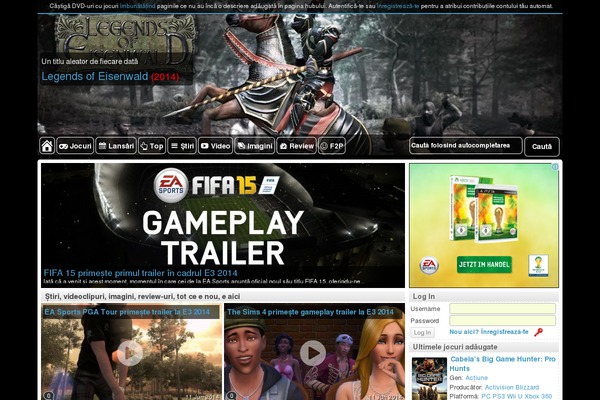Viewport: 600px width, 400px height.
Task: Click the JETZT IM HANDEL ad button
Action: [x=484, y=264]
